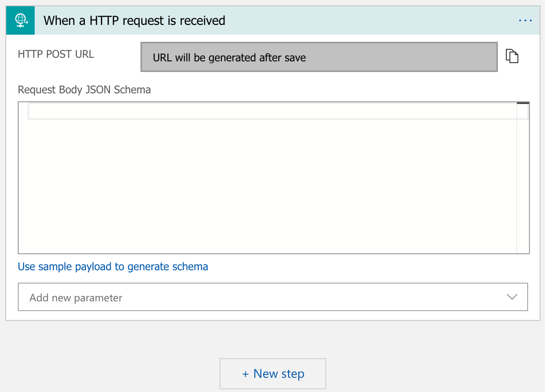Click the schema editor vertical scrollbar track

[523, 178]
